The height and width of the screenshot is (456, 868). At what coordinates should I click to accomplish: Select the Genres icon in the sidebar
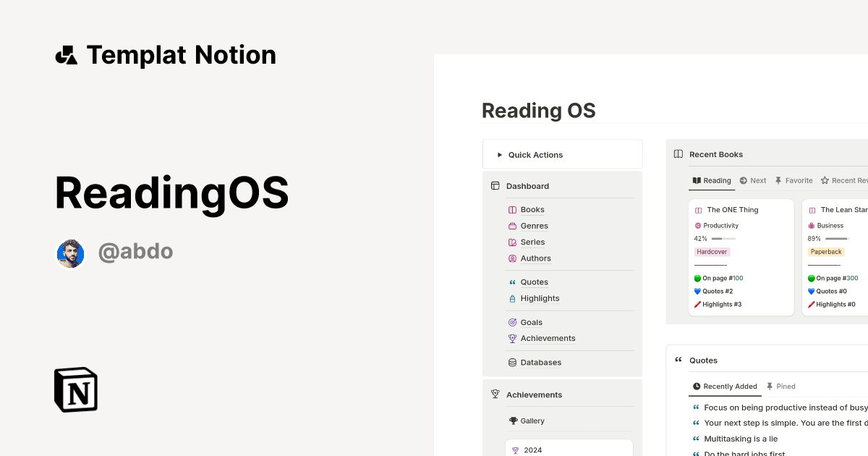click(x=511, y=225)
